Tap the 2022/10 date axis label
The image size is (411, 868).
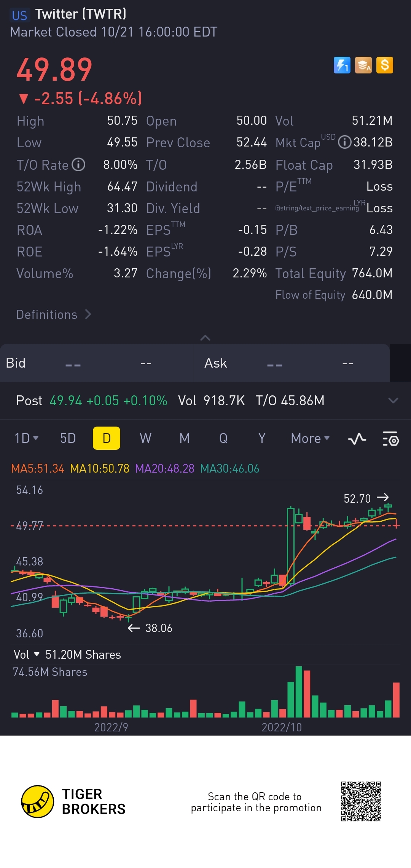282,727
